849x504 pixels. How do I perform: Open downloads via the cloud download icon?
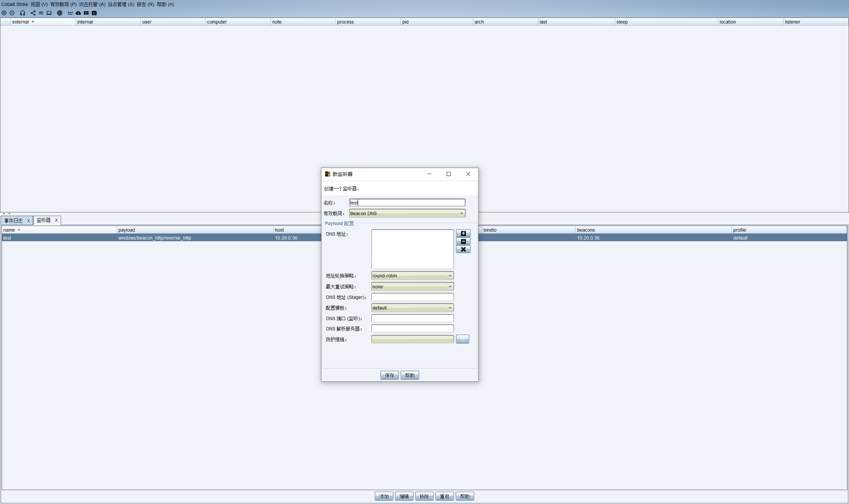coord(78,13)
